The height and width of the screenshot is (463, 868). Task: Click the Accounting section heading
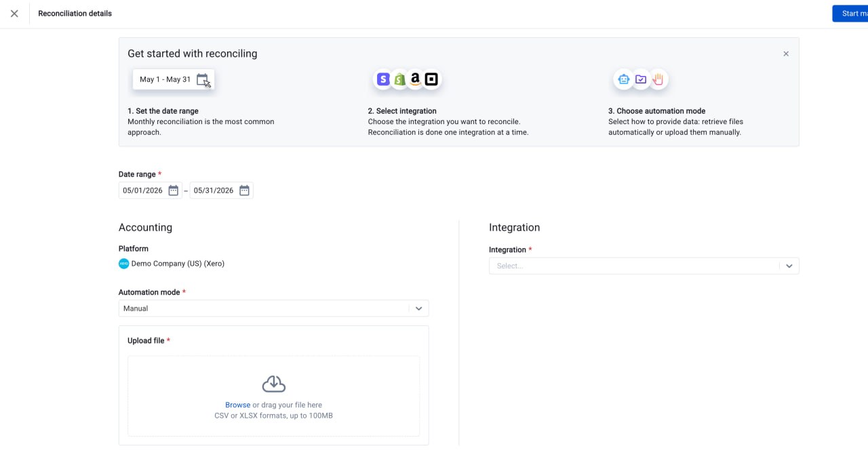pos(145,228)
